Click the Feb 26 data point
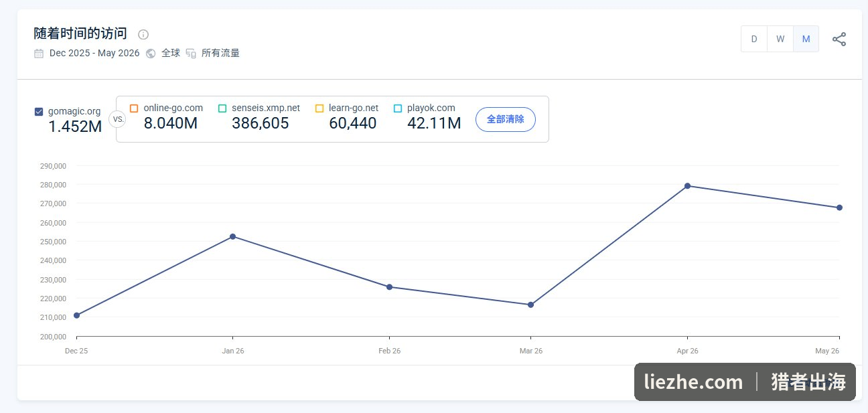The height and width of the screenshot is (413, 868). click(389, 287)
